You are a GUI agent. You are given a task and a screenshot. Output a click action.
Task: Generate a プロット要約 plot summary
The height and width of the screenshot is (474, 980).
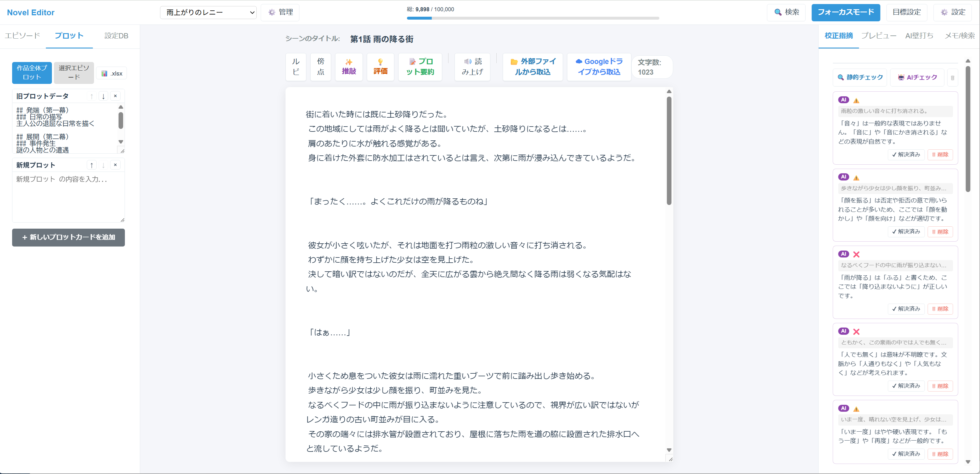[420, 67]
